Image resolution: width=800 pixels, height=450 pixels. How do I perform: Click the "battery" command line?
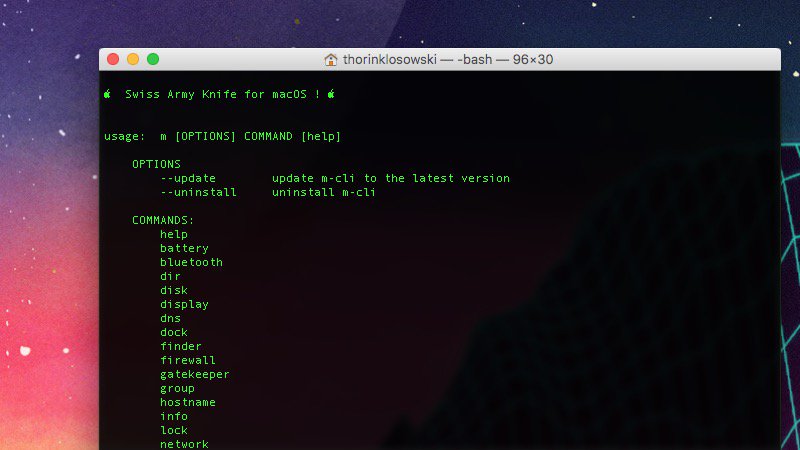(x=184, y=248)
